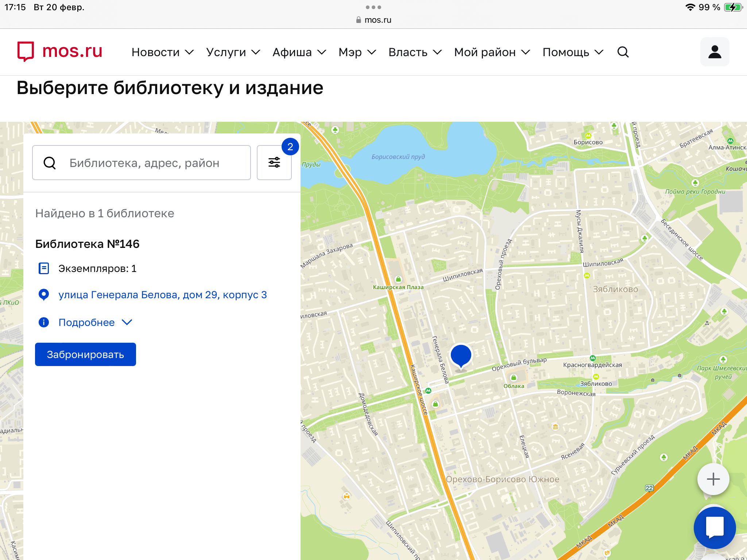Expand the Помощь menu

click(x=573, y=52)
